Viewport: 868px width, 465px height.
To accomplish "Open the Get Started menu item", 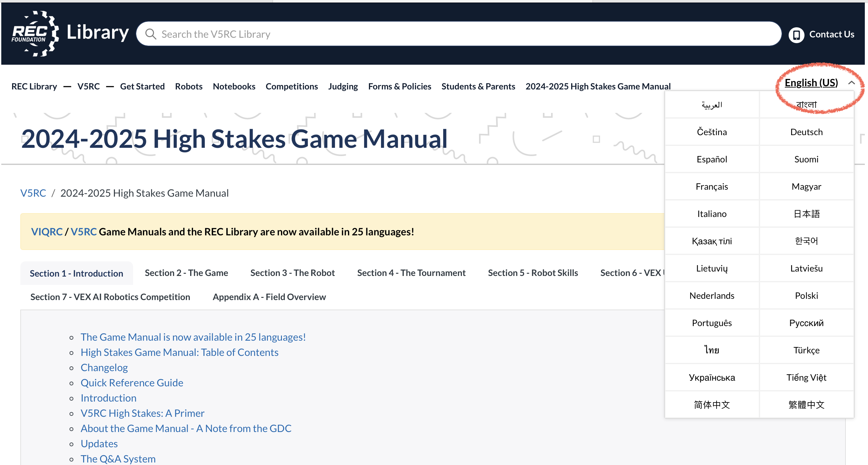I will click(142, 86).
